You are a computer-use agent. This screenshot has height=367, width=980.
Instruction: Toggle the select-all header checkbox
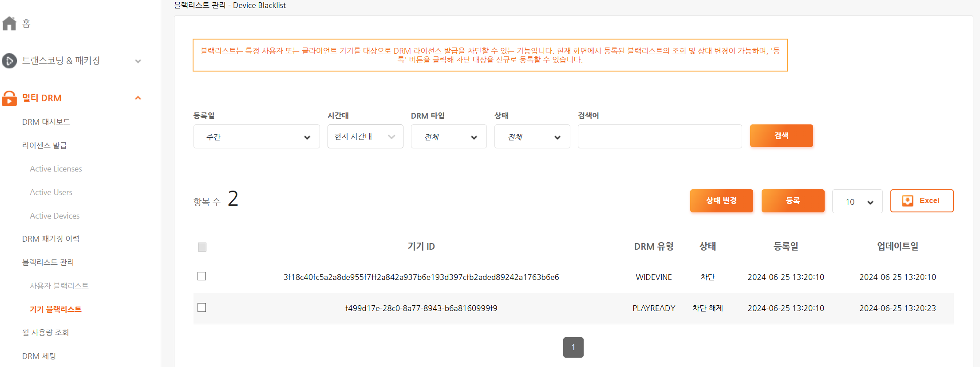202,247
